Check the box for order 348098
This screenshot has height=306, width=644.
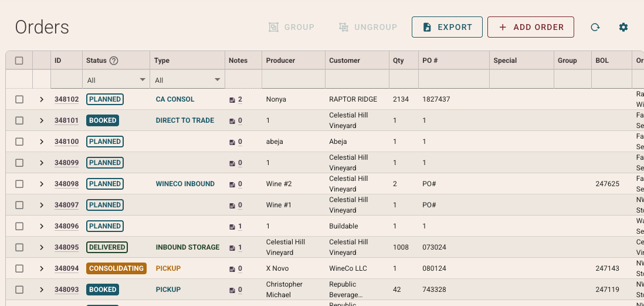click(x=19, y=184)
